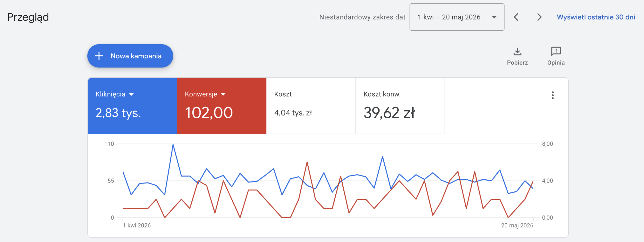Click the 4,00 right axis label
Screen dimensions: 644x242
click(x=547, y=181)
